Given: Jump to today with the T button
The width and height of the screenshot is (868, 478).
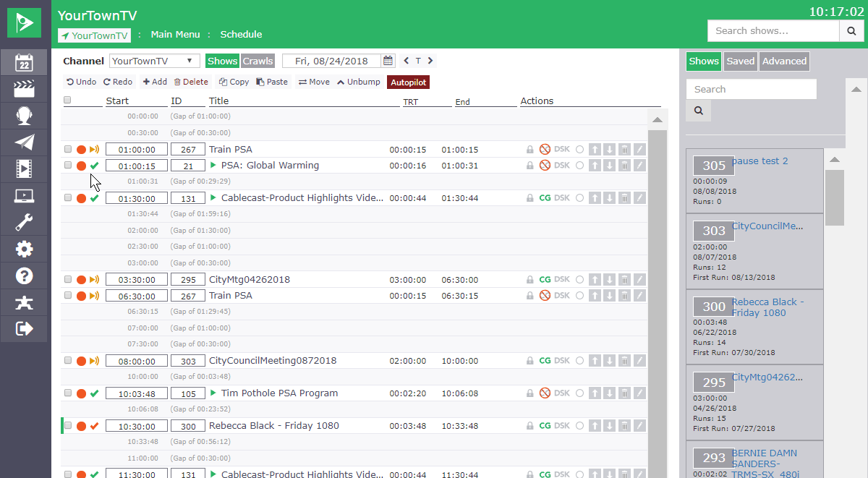Looking at the screenshot, I should [x=418, y=61].
